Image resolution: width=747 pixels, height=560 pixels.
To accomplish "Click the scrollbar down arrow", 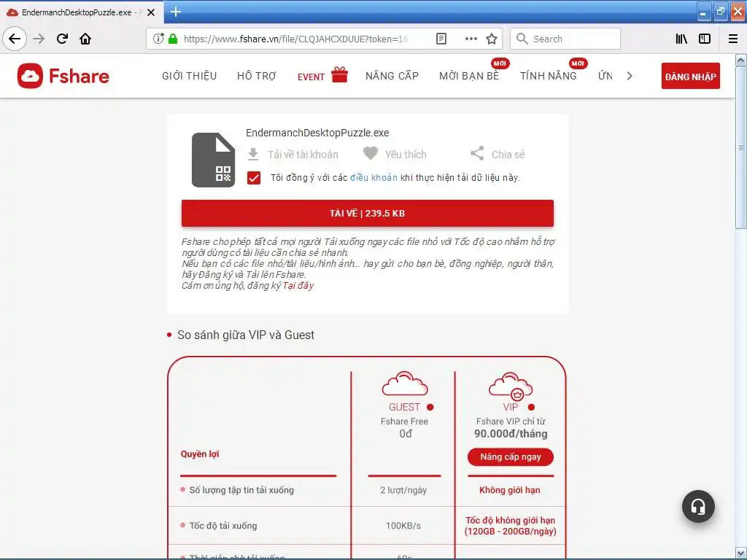I will tap(741, 553).
